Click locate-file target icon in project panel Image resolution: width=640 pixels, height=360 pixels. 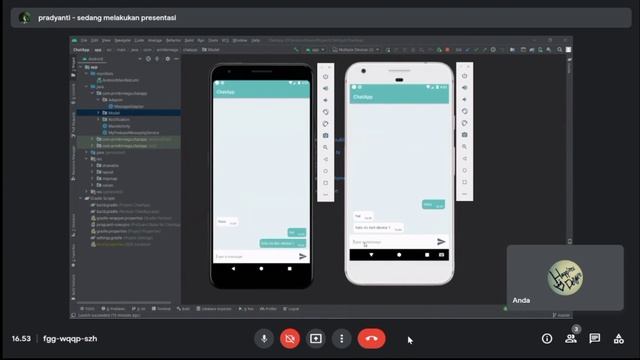tap(148, 59)
